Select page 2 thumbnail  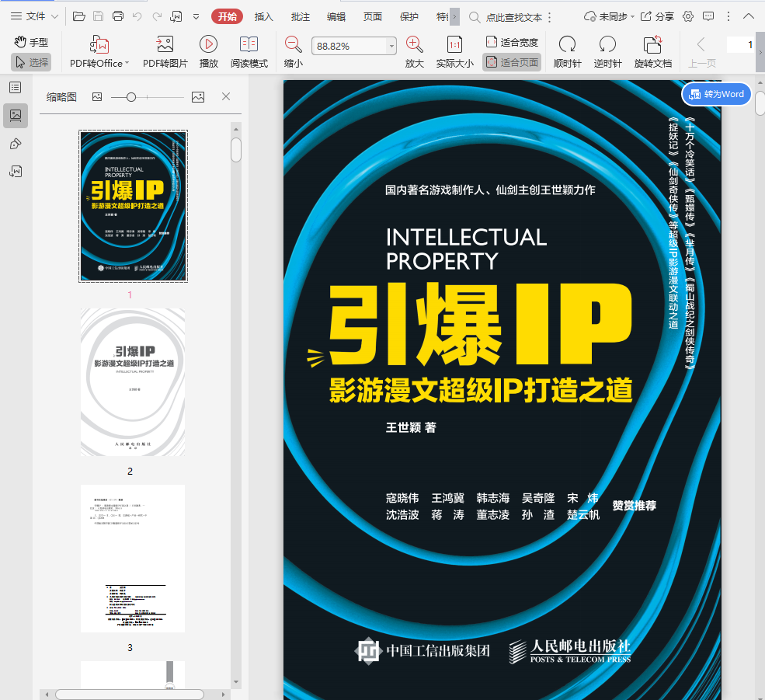133,381
